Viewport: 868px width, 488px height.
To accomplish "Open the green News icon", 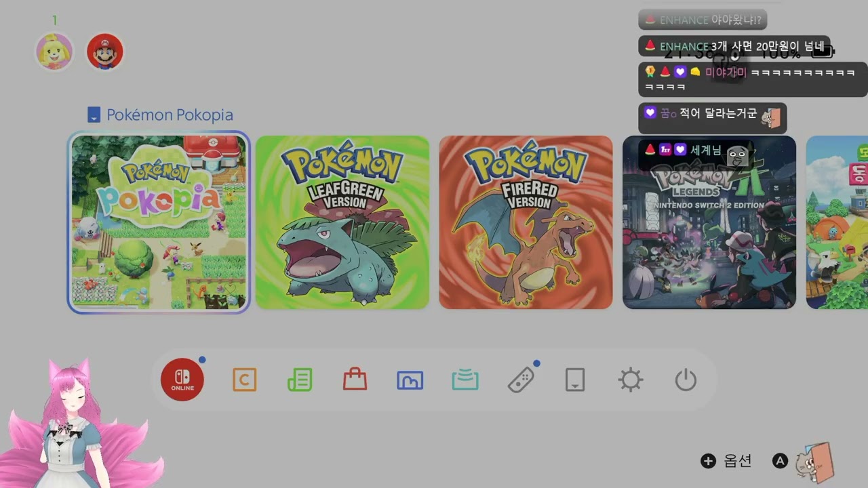I will (300, 380).
